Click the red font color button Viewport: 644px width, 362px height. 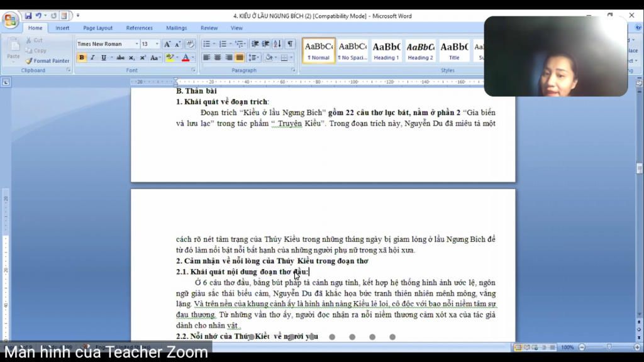pyautogui.click(x=186, y=57)
